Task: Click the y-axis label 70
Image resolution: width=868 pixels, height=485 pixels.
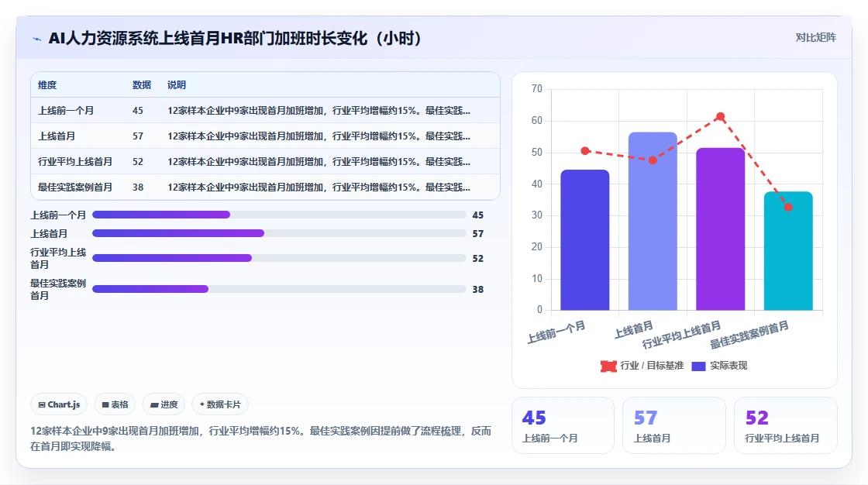Action: (x=536, y=88)
